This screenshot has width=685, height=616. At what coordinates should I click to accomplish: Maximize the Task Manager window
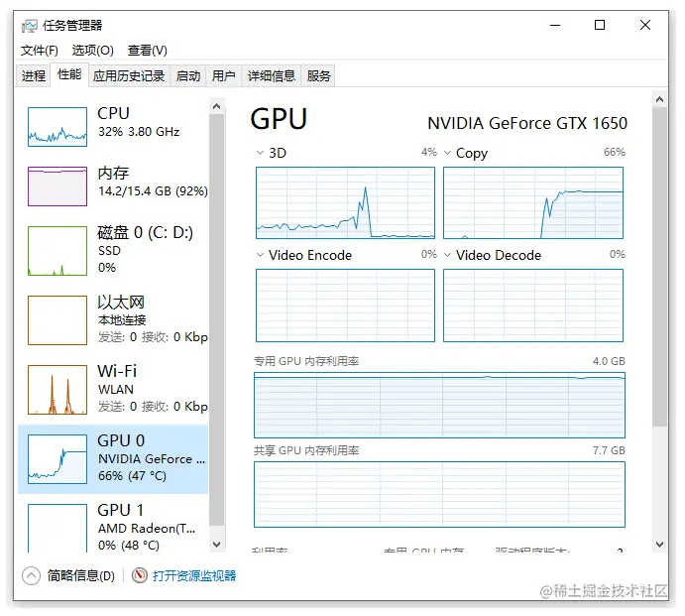point(600,26)
